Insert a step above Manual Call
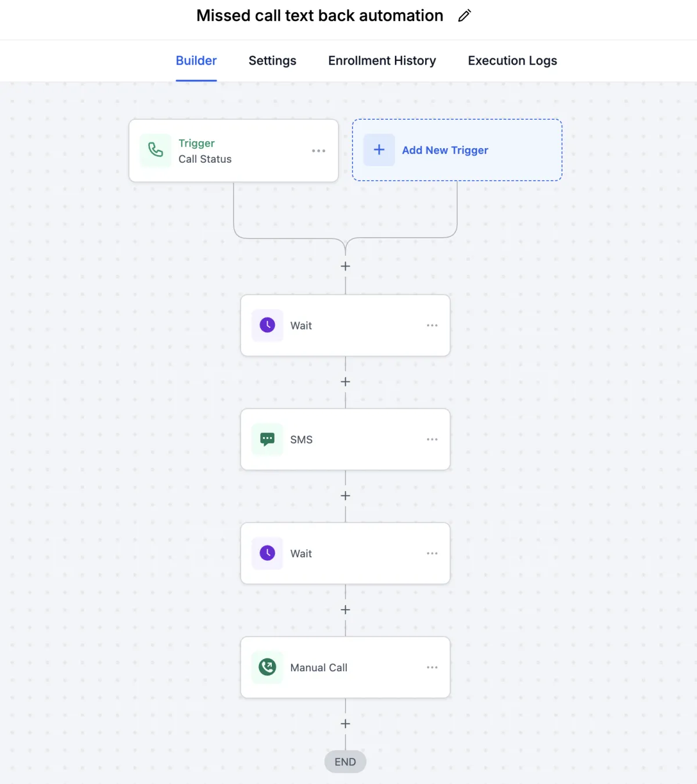The width and height of the screenshot is (697, 784). point(346,610)
